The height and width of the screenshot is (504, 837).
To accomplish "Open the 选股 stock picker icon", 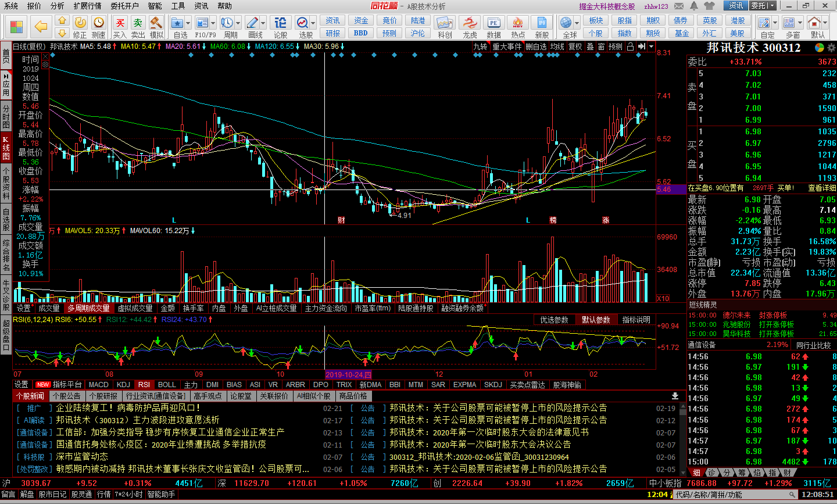I will [303, 22].
